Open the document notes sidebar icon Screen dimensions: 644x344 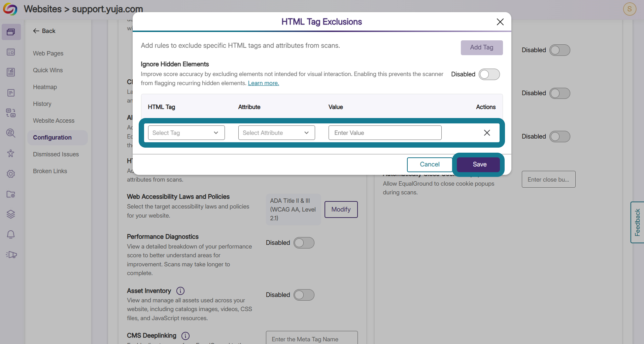pos(11,93)
